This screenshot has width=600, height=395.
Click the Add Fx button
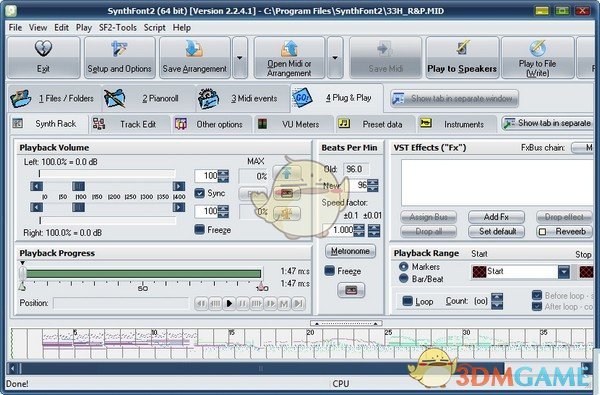(x=496, y=217)
